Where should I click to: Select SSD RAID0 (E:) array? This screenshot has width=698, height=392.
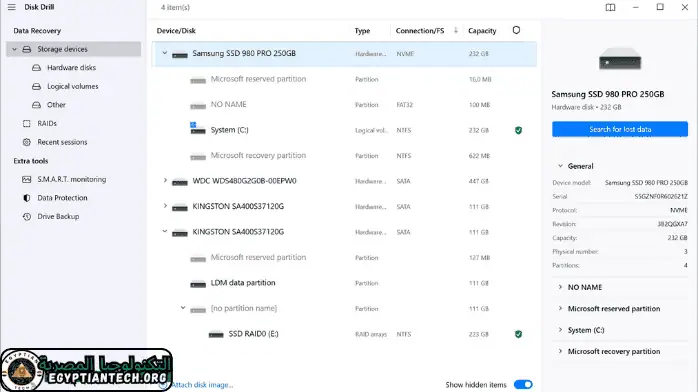coord(344,334)
